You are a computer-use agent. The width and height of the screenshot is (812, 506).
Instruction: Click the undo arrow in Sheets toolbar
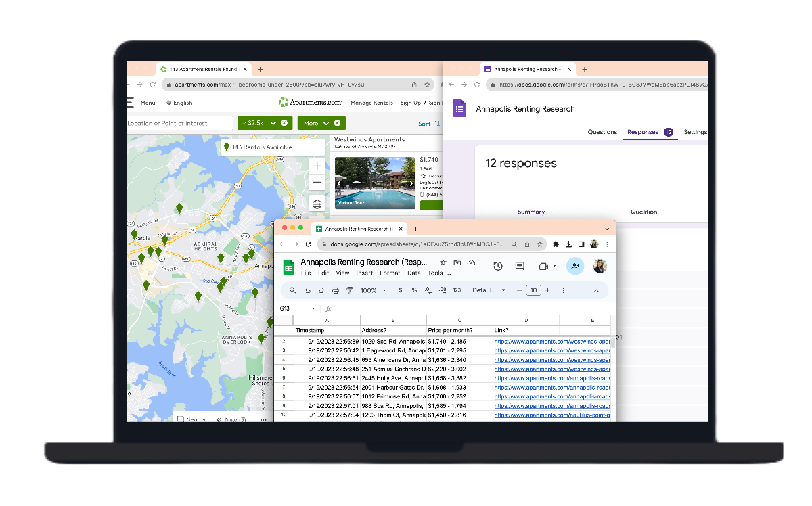tap(307, 290)
